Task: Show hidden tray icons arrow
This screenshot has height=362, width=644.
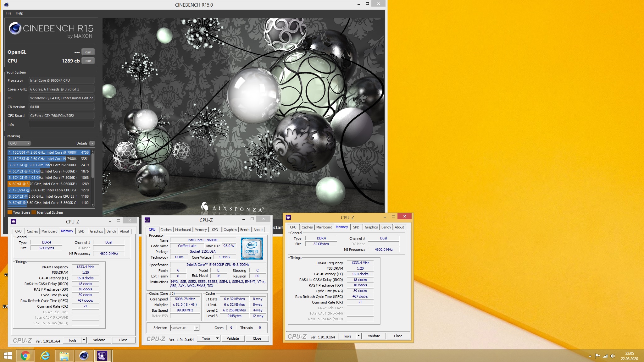Action: pos(590,356)
